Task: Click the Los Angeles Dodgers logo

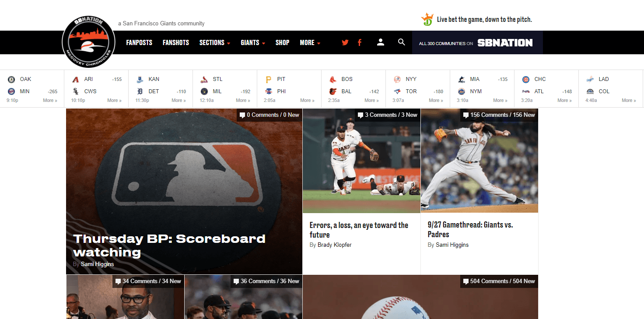Action: pyautogui.click(x=590, y=79)
